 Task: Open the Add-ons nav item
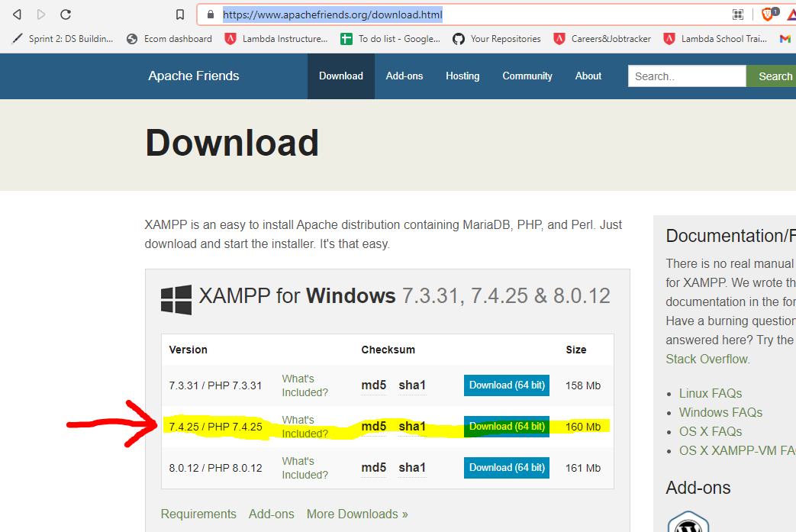point(404,76)
